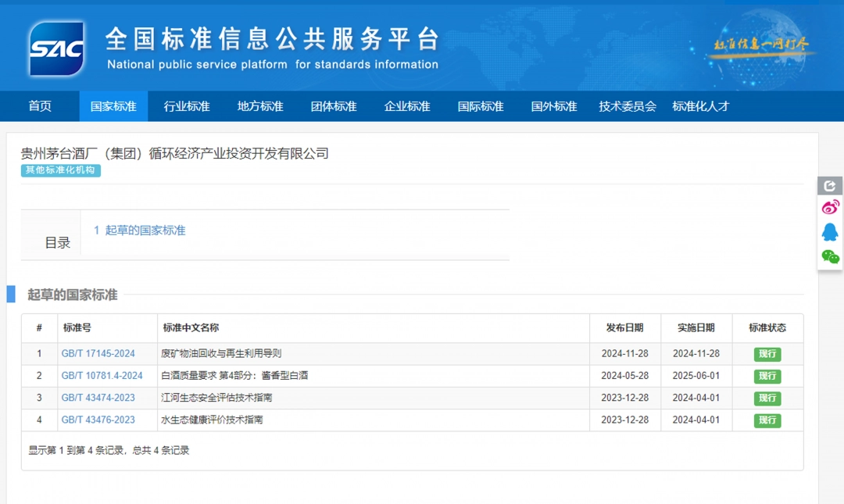The image size is (844, 504).
Task: Open the 团体标准 section
Action: tap(333, 105)
